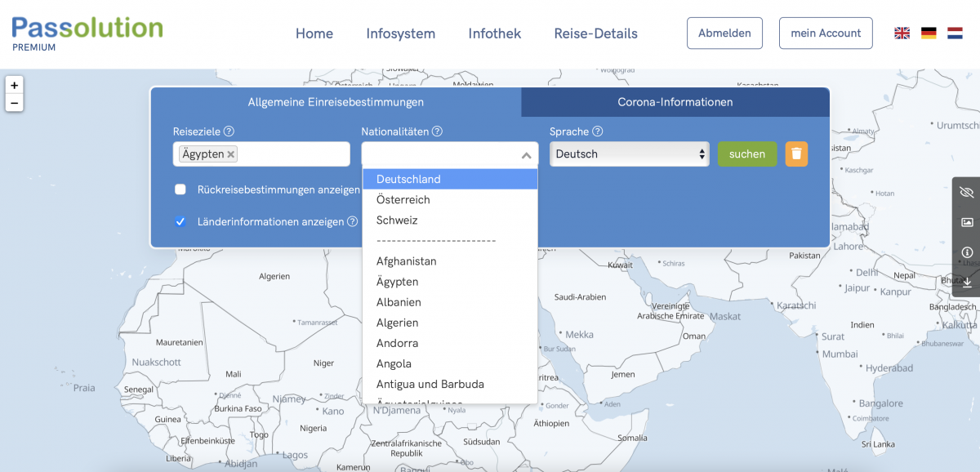Open the Sprache dropdown set to Deutsch
The height and width of the screenshot is (472, 980).
point(629,154)
